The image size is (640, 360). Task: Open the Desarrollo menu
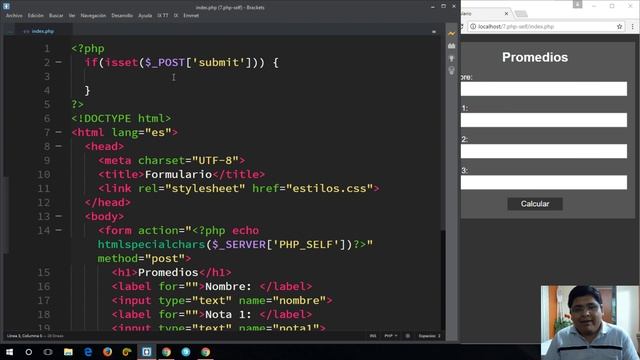[x=122, y=16]
